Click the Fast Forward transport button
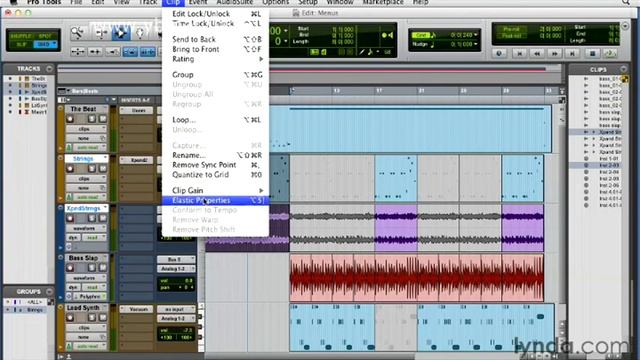 (555, 53)
